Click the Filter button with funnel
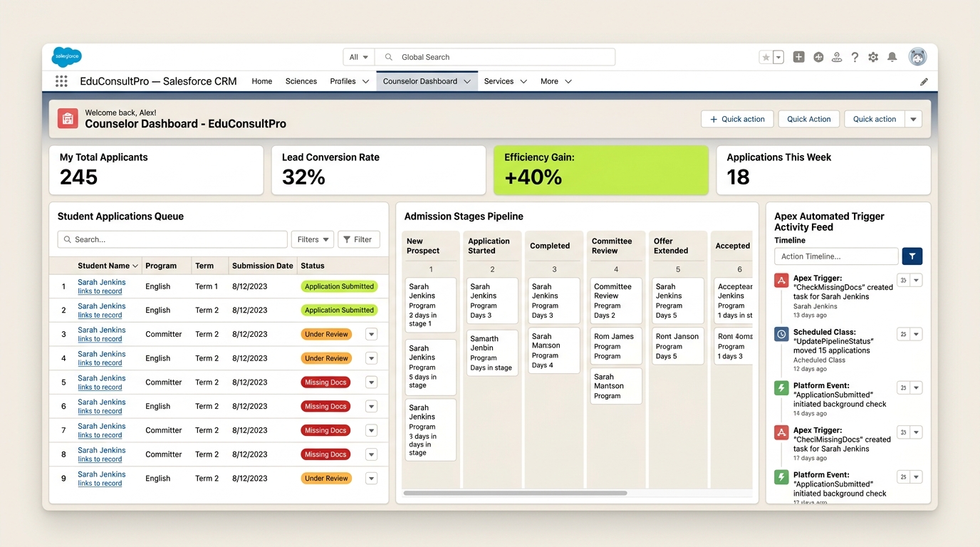 (359, 239)
